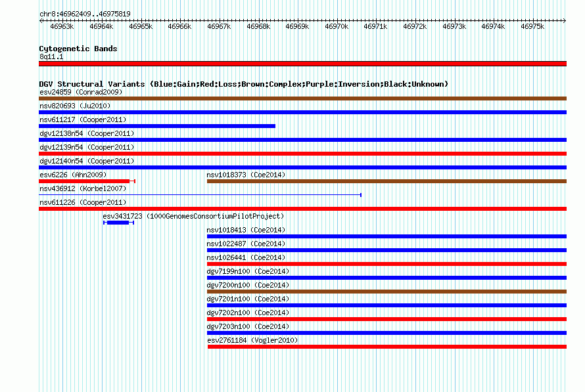Click the dgv12139n54 (Cooper2011) label
585x392 pixels.
pos(87,147)
